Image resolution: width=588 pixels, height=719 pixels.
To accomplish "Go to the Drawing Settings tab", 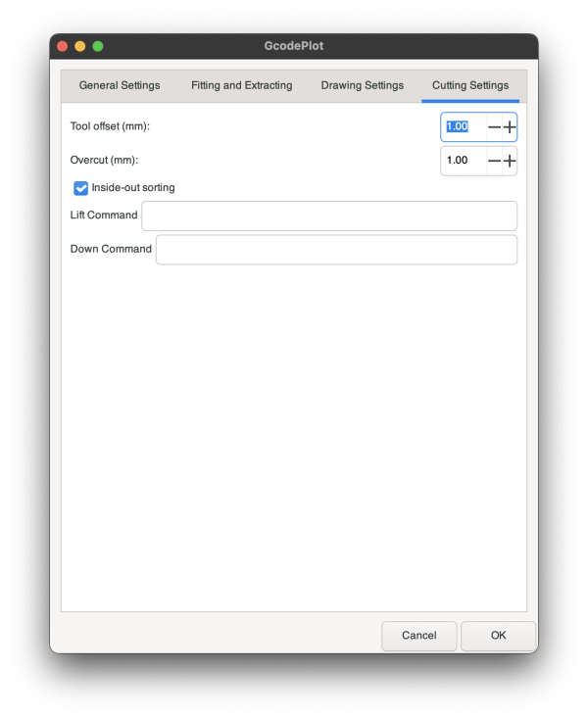I will 362,85.
